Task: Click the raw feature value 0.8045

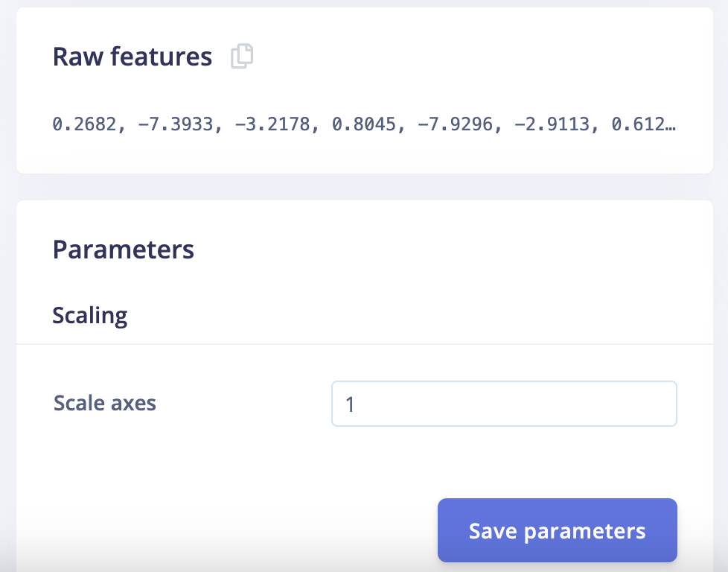Action: (x=365, y=124)
